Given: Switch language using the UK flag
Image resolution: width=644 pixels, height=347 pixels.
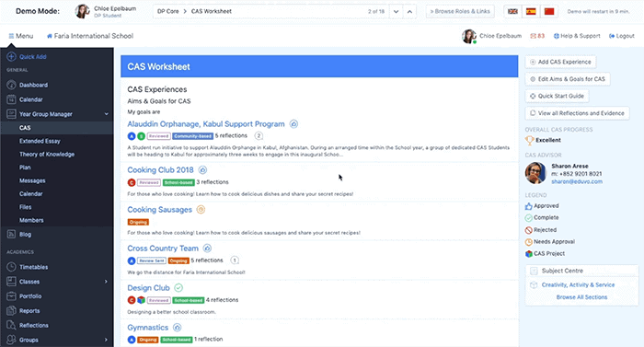Looking at the screenshot, I should [x=512, y=12].
